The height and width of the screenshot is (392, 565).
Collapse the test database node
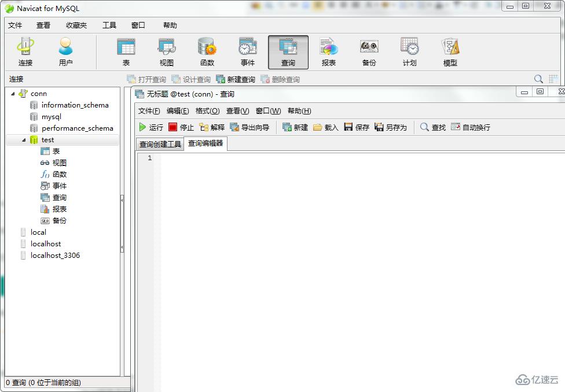(x=24, y=139)
